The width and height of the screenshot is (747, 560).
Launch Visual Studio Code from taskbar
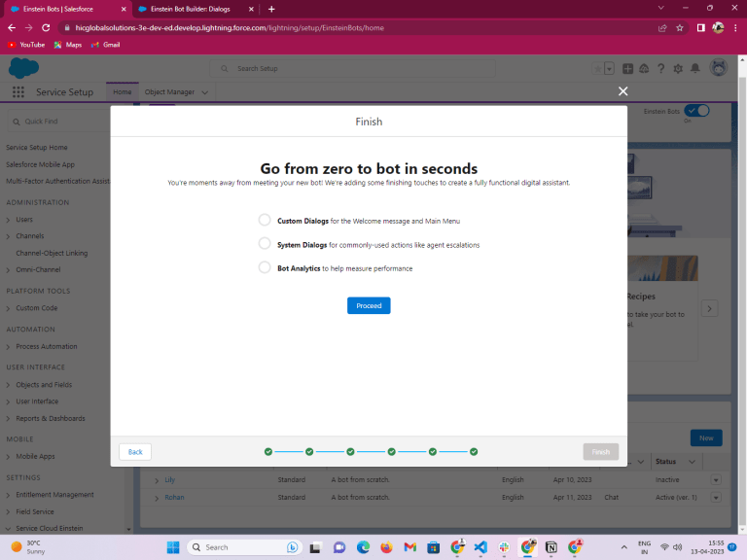click(x=480, y=547)
